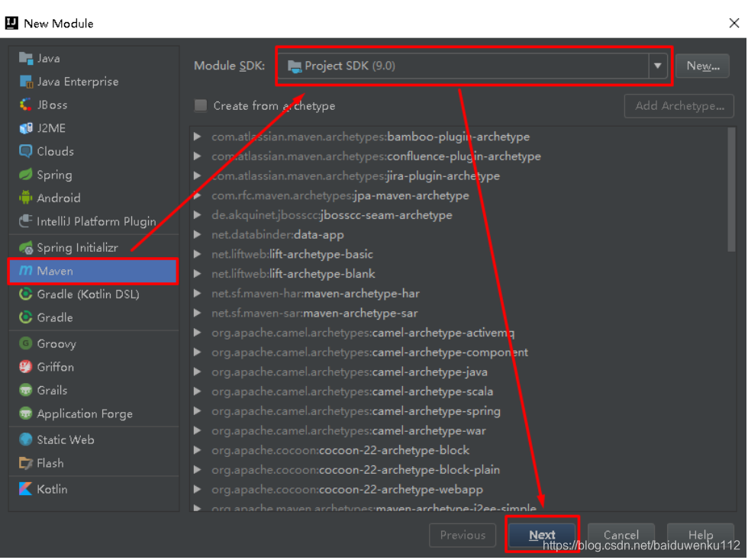
Task: Select maven-archetype-sar row
Action: [x=459, y=313]
